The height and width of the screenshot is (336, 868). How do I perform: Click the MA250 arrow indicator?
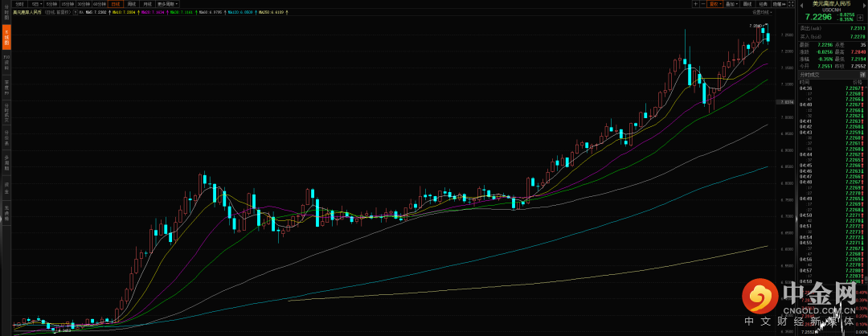point(287,12)
